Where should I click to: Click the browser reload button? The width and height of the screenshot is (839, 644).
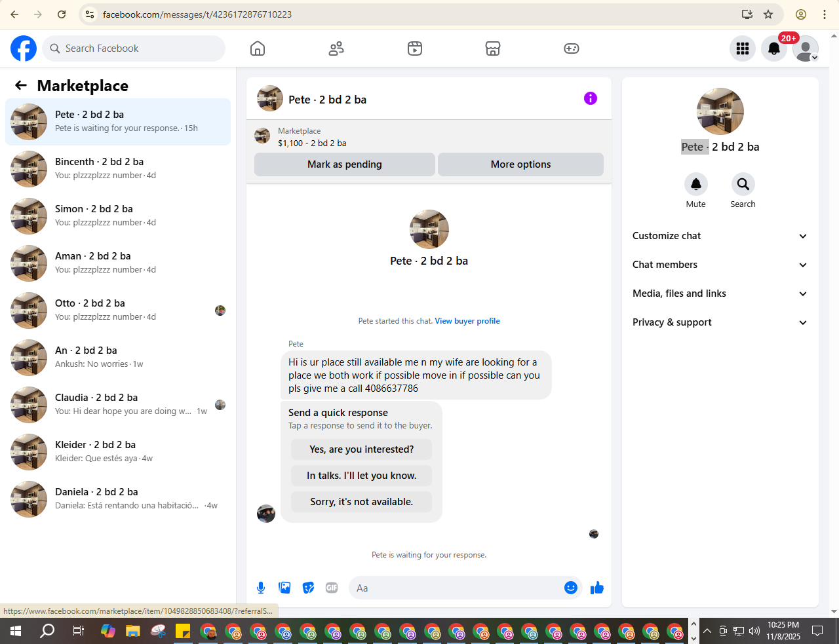coord(62,14)
